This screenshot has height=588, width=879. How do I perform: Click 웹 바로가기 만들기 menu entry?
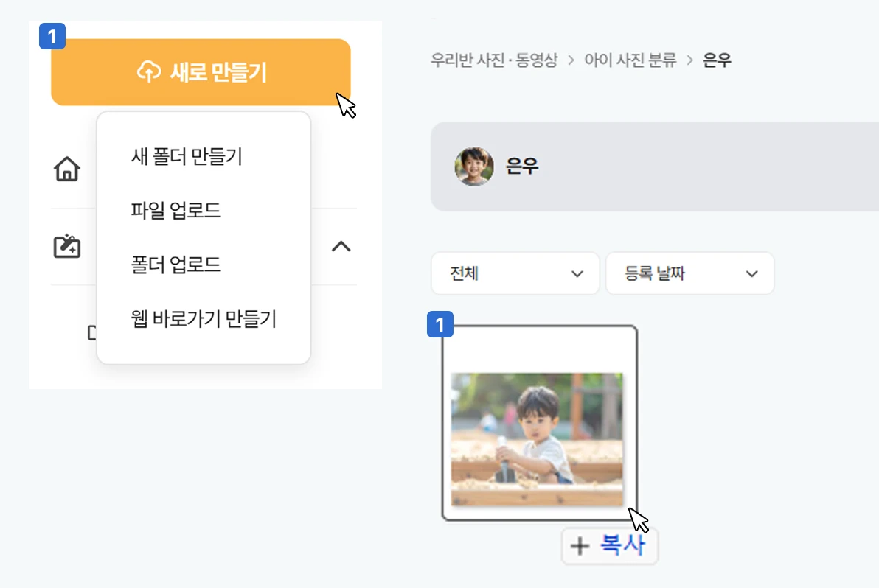point(204,319)
